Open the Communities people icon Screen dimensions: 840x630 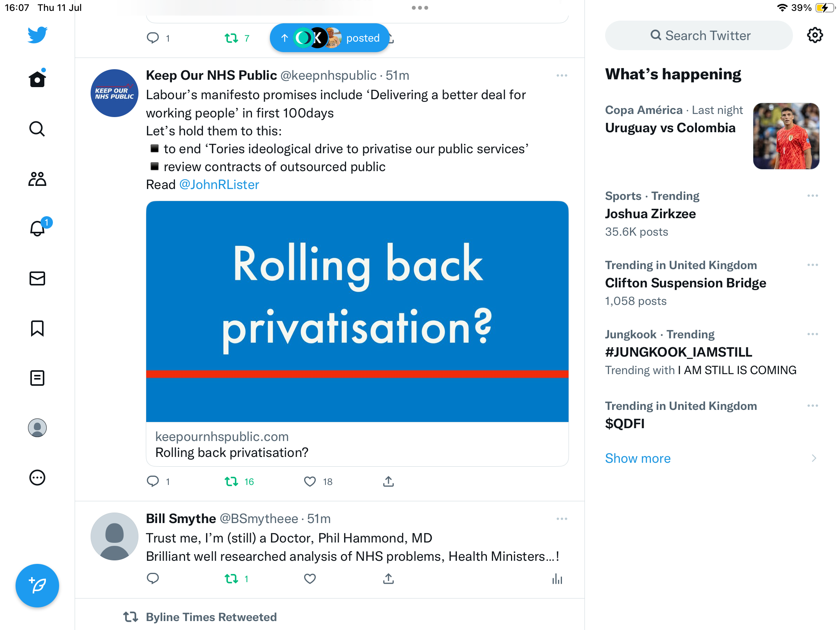37,179
